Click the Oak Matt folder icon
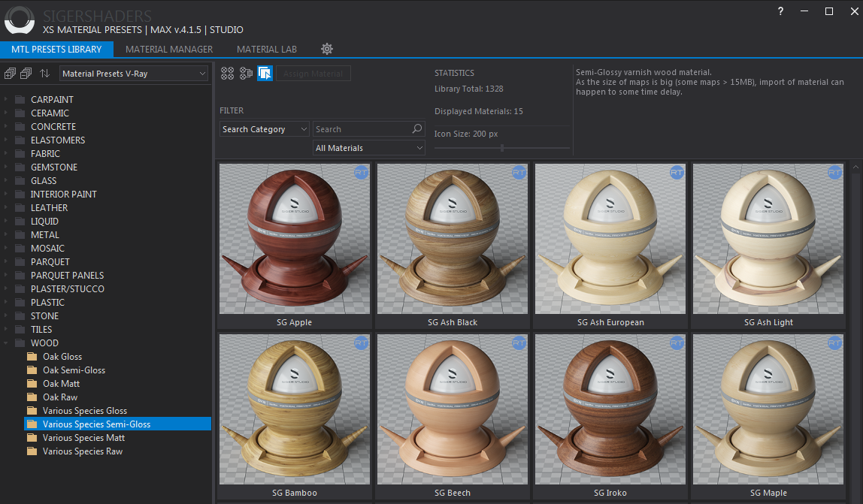Screen dimensions: 863x504 pyautogui.click(x=32, y=384)
